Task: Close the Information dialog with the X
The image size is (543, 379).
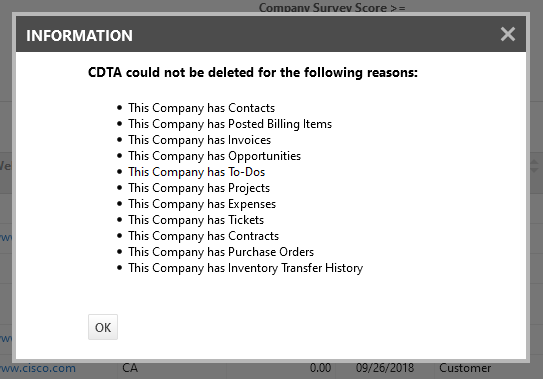Action: click(x=508, y=34)
